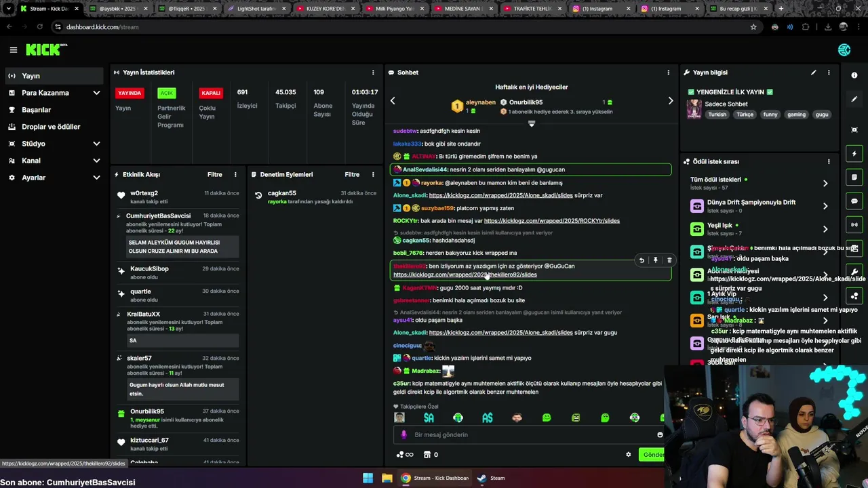Open the Yayın bilgisi three-dot menu

point(828,73)
